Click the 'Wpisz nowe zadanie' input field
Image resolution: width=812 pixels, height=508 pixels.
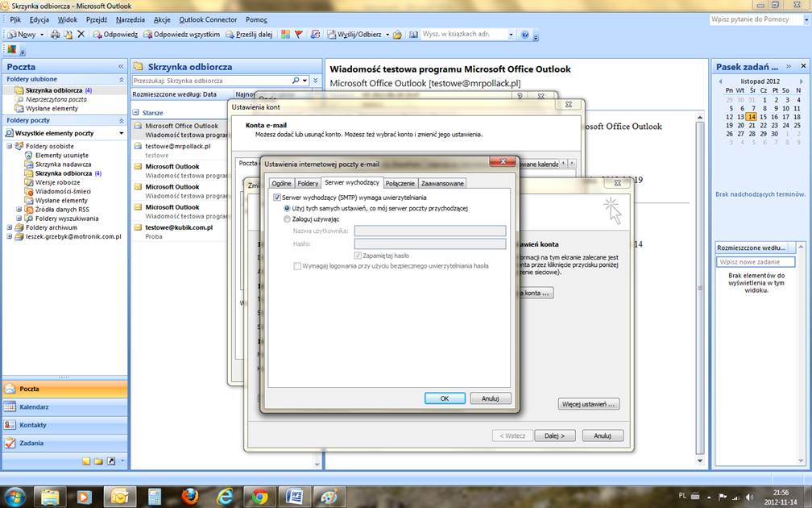coord(755,262)
